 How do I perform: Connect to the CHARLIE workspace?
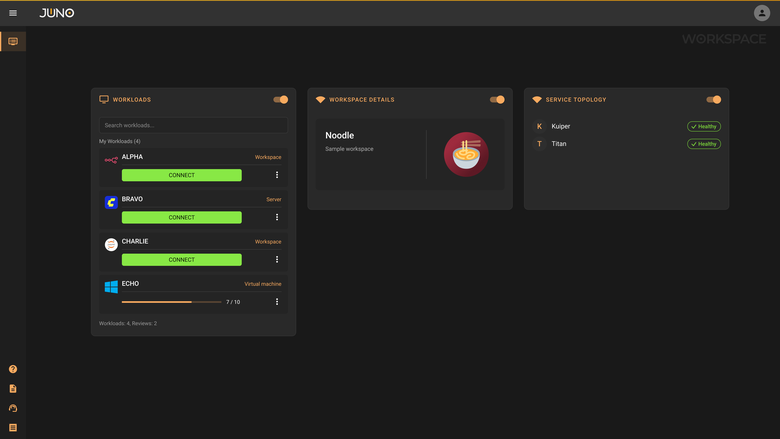pos(182,260)
